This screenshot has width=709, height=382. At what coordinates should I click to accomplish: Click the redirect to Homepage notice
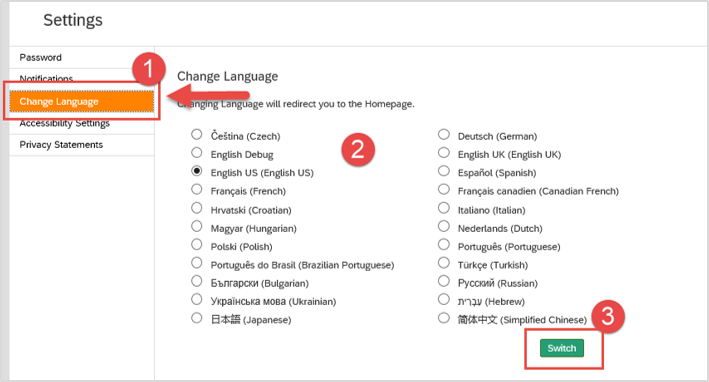point(296,104)
